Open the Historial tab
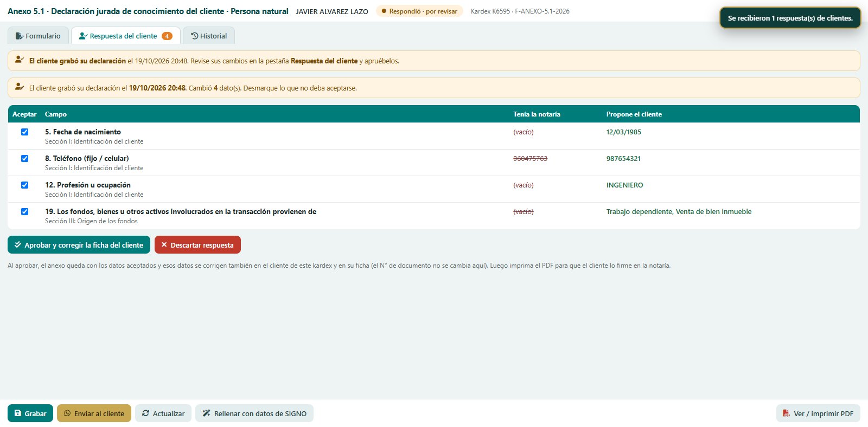This screenshot has width=868, height=427. coord(209,36)
